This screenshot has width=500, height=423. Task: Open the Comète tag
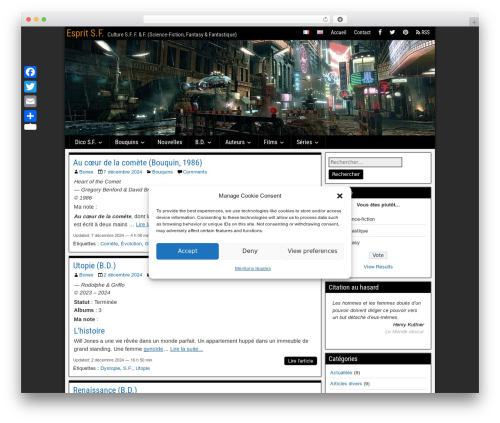click(109, 244)
